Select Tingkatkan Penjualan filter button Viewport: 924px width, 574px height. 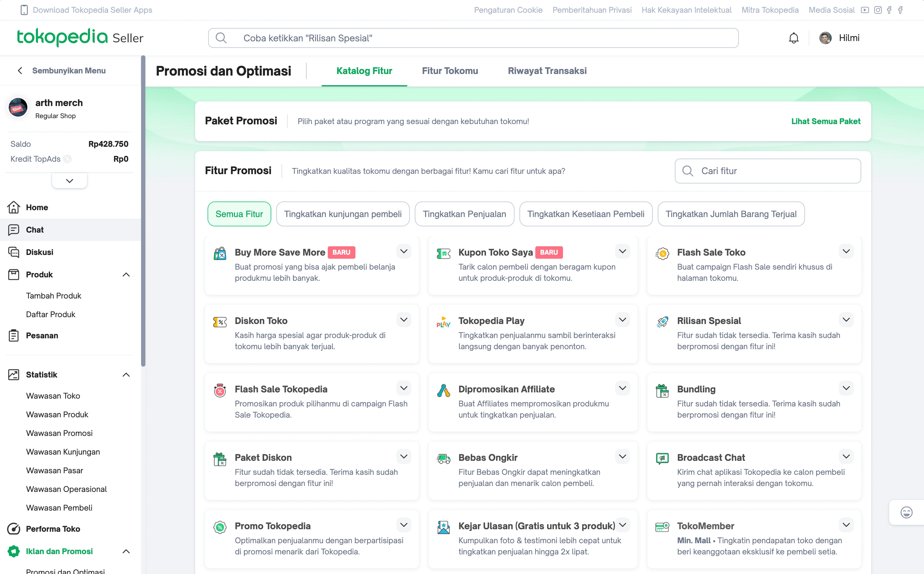pyautogui.click(x=464, y=214)
